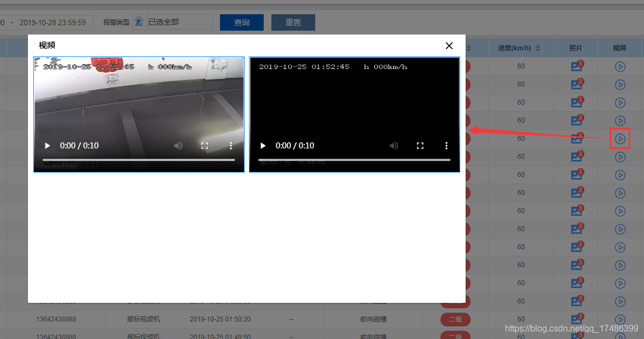Click 前向碰撞 in the 01:50:20 row
The width and height of the screenshot is (644, 339).
click(374, 319)
